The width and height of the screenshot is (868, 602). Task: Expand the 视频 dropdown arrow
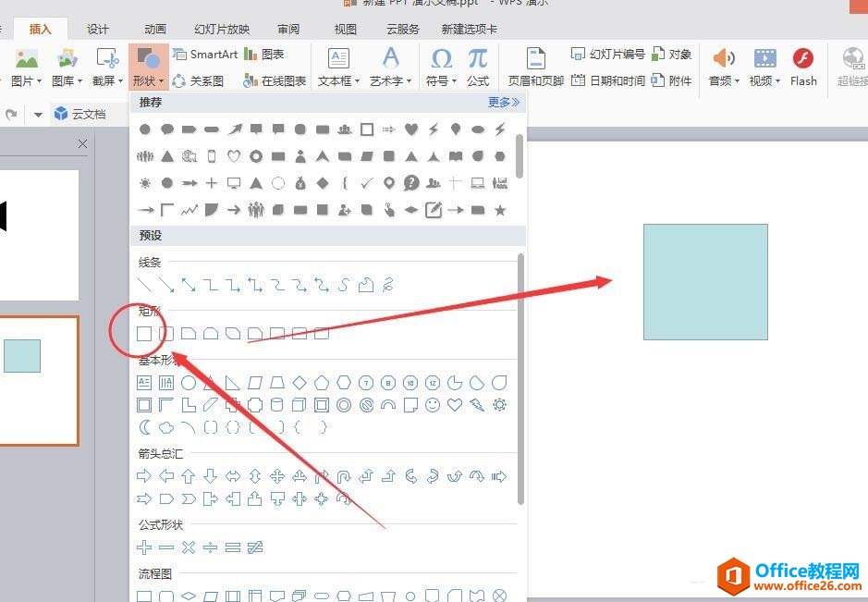coord(777,81)
